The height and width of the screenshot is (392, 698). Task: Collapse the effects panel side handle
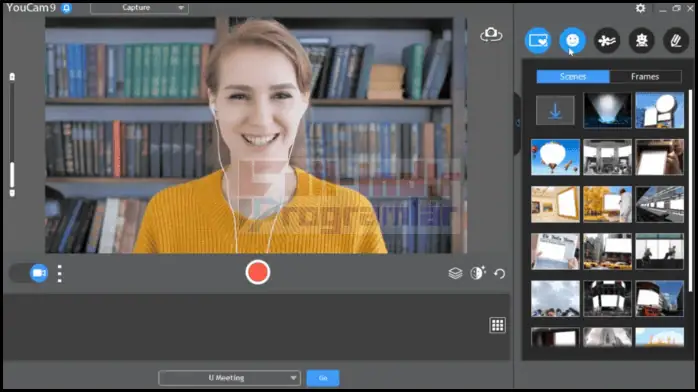point(517,123)
